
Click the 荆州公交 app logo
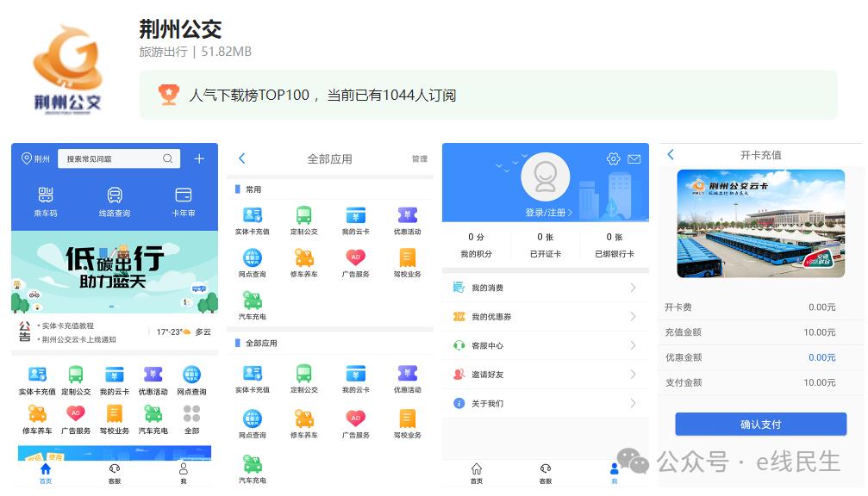click(68, 69)
